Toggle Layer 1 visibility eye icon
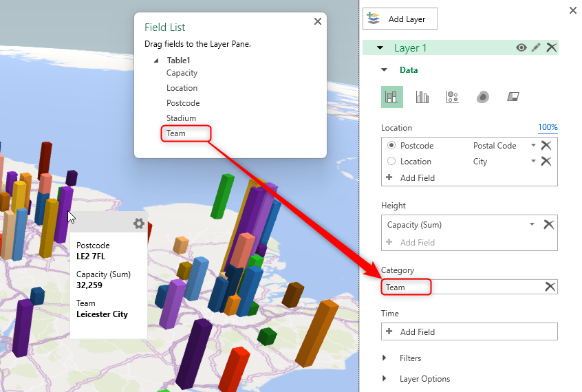The image size is (582, 392). click(x=521, y=47)
